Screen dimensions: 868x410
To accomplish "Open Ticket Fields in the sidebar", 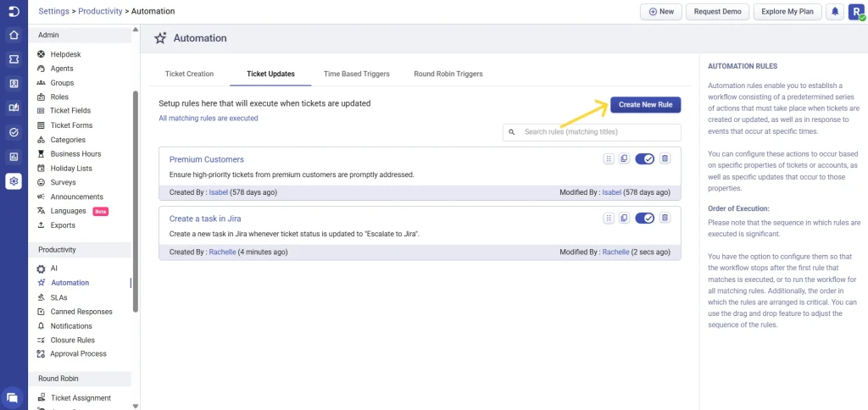I will (x=70, y=111).
